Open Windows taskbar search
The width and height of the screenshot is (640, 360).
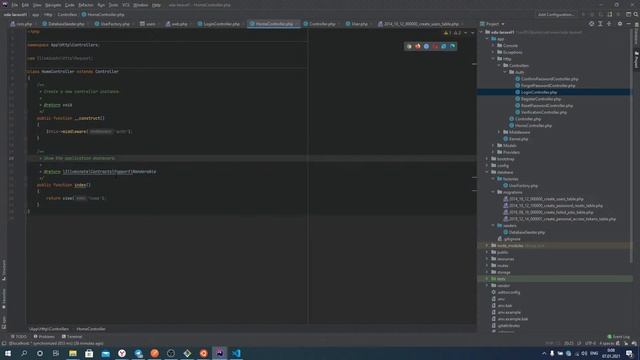click(24, 353)
